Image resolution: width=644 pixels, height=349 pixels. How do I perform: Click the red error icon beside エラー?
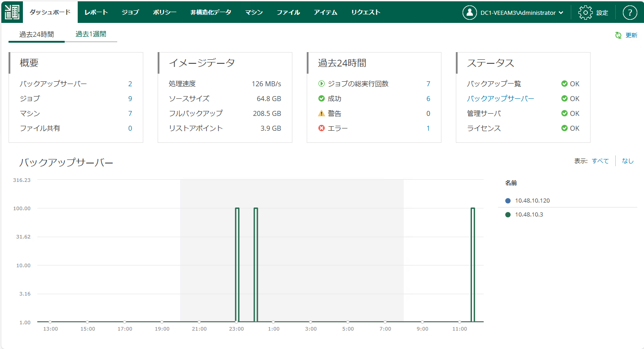pyautogui.click(x=322, y=128)
